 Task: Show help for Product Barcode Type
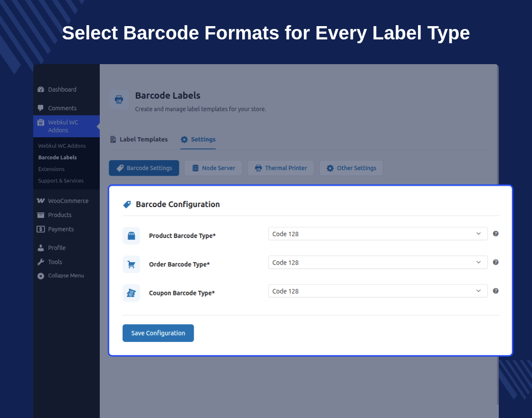[496, 234]
